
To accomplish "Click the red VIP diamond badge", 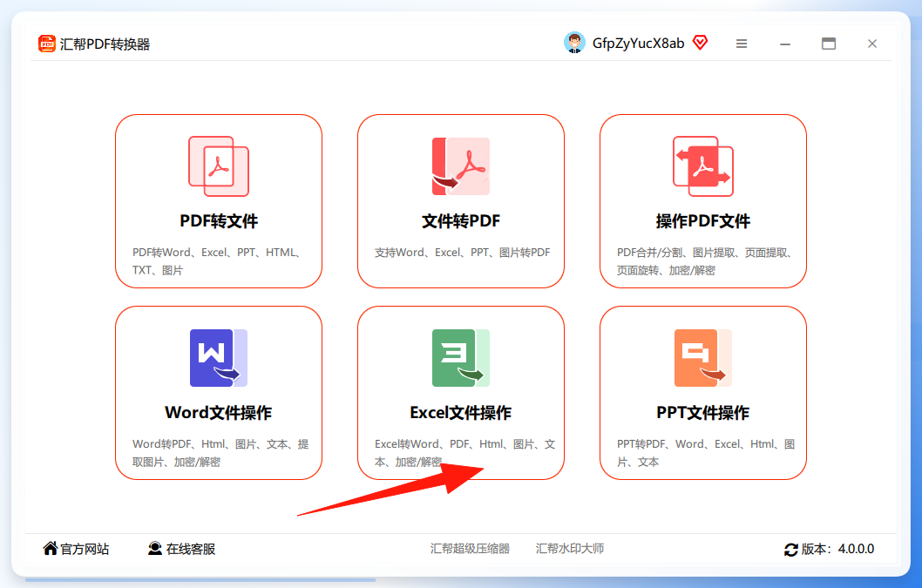I will (700, 43).
